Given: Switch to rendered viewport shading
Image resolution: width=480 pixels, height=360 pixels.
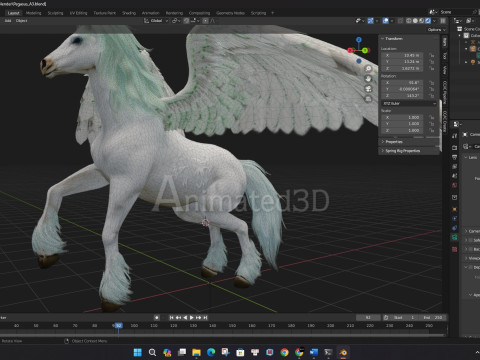Looking at the screenshot, I should [428, 21].
